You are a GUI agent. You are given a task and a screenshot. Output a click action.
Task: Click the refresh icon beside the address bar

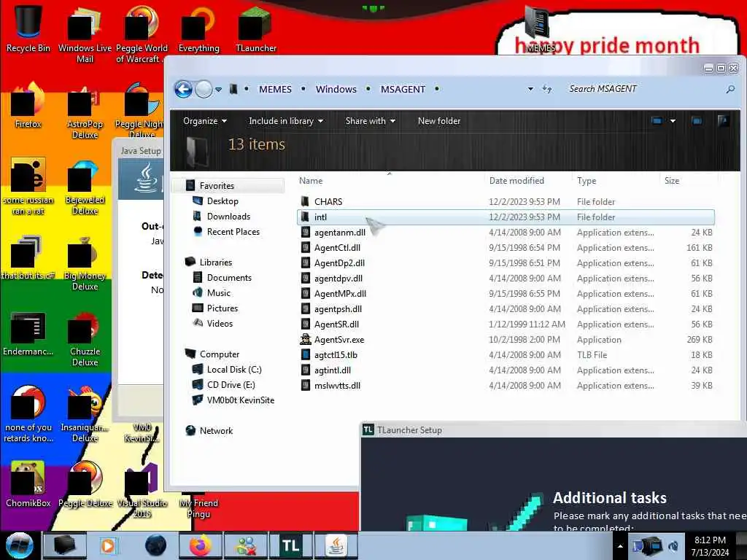click(x=547, y=89)
